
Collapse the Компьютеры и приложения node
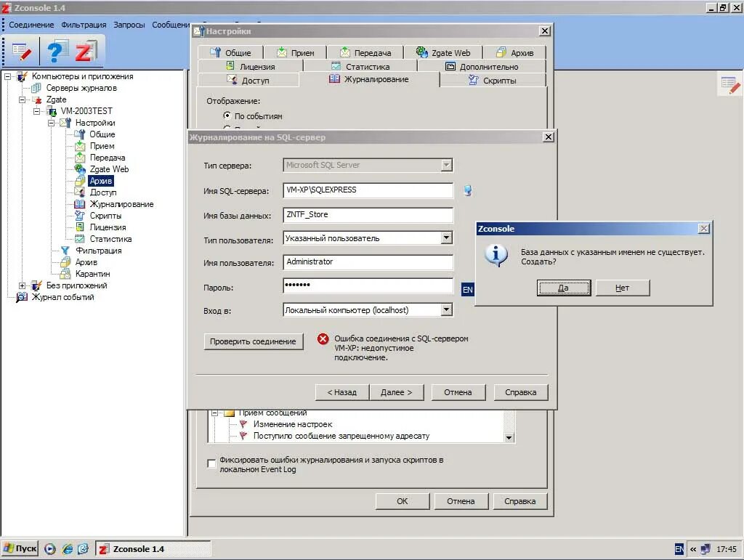(7, 76)
